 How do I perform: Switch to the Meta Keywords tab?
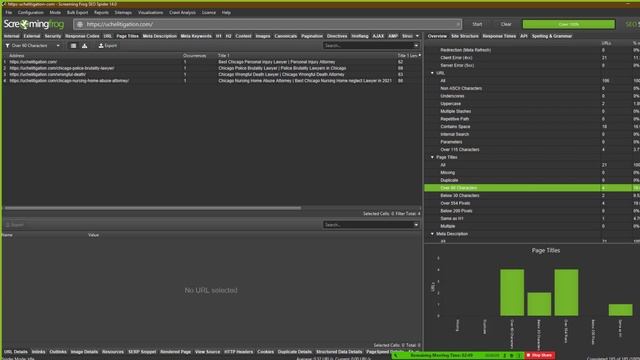196,36
